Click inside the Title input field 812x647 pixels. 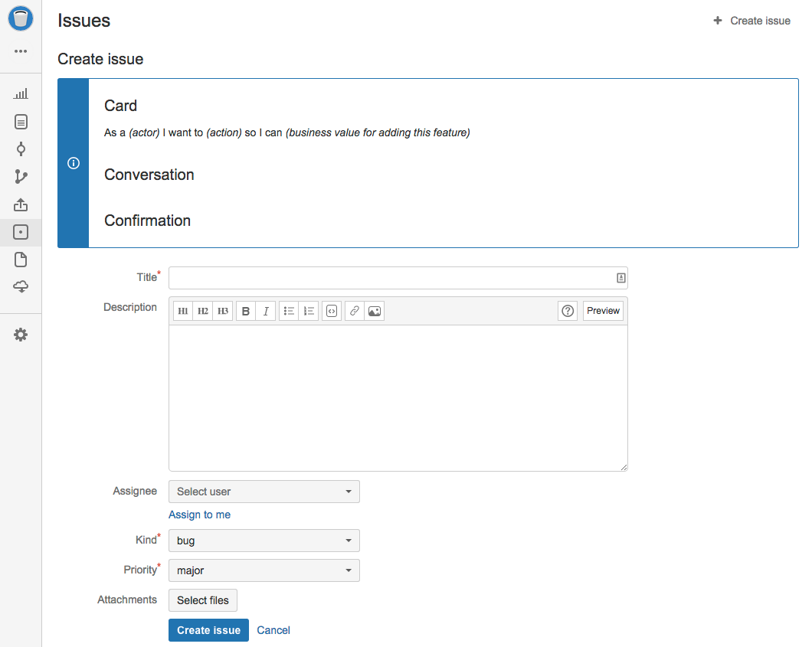click(x=391, y=277)
